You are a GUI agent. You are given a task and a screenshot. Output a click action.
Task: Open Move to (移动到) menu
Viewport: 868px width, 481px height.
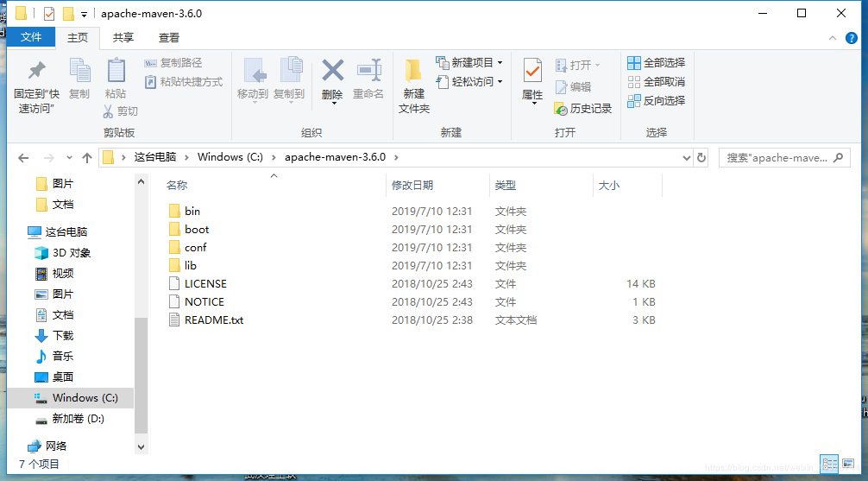[x=253, y=81]
